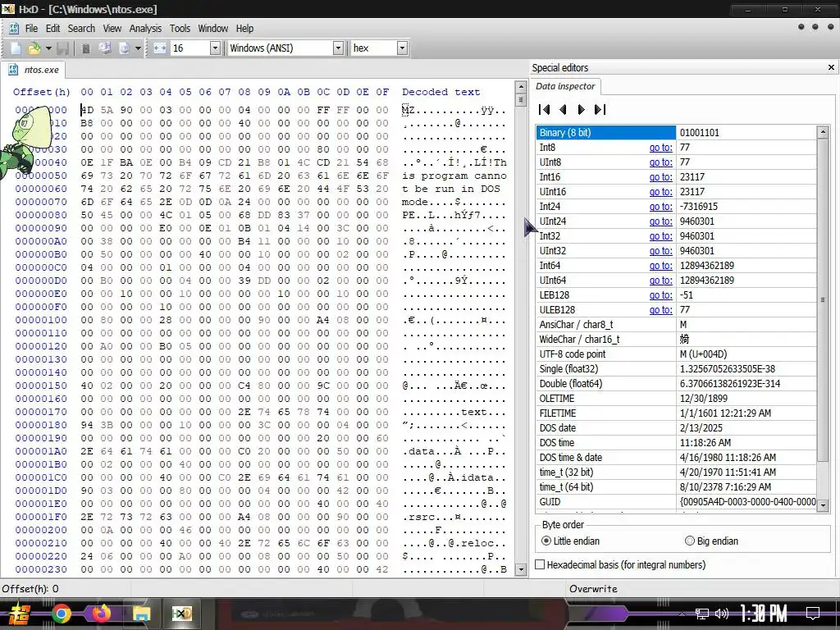
Task: Select Big endian byte order
Action: click(711, 541)
